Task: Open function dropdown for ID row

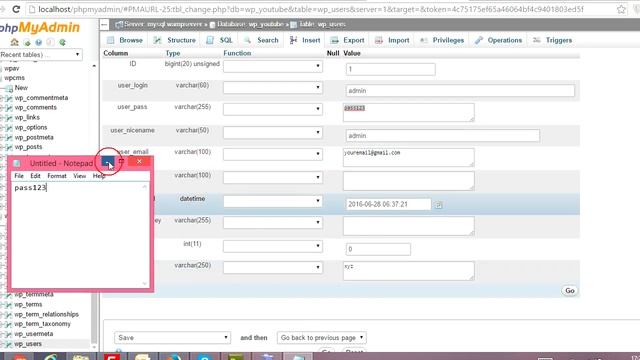Action: pyautogui.click(x=273, y=66)
